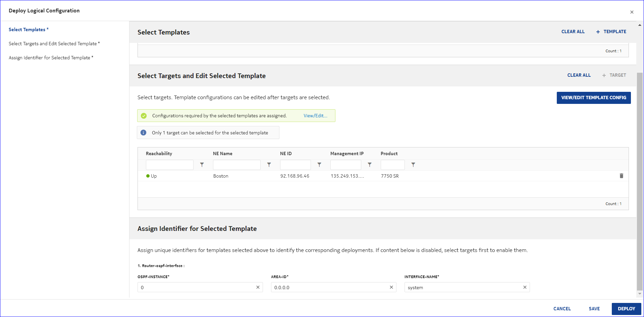
Task: Delete the Boston target with trash icon
Action: pos(621,176)
